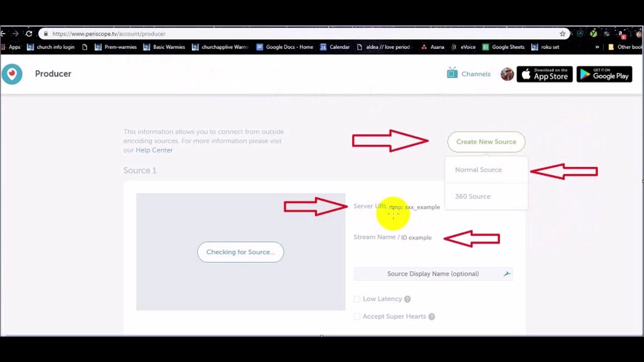Screen dimensions: 644x362
Task: Open Low Latency help question mark
Action: tap(408, 299)
